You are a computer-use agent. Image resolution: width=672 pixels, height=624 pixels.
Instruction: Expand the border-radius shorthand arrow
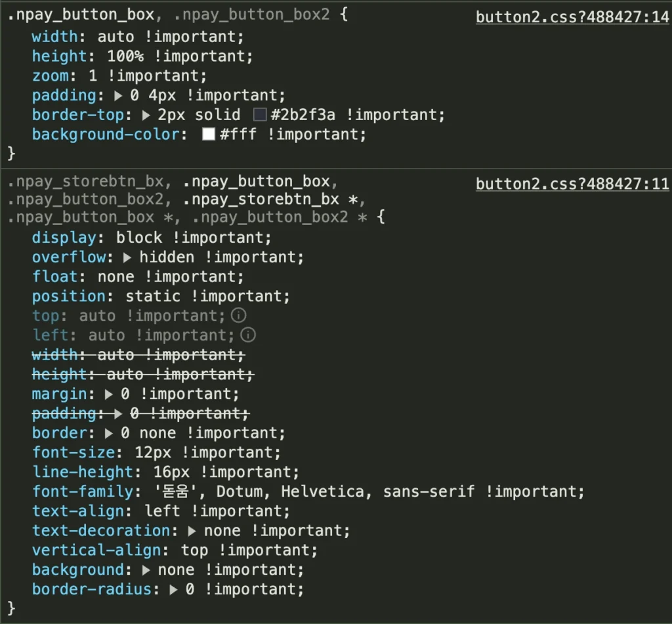point(173,590)
